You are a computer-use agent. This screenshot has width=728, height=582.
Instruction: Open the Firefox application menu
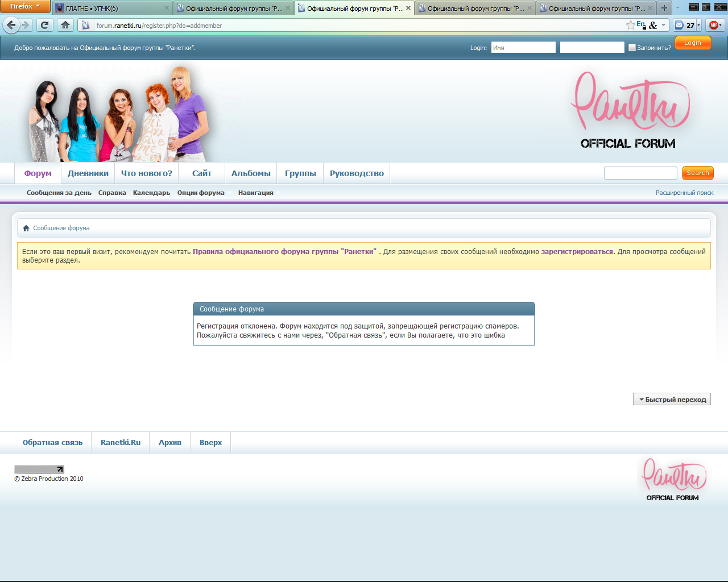26,6
